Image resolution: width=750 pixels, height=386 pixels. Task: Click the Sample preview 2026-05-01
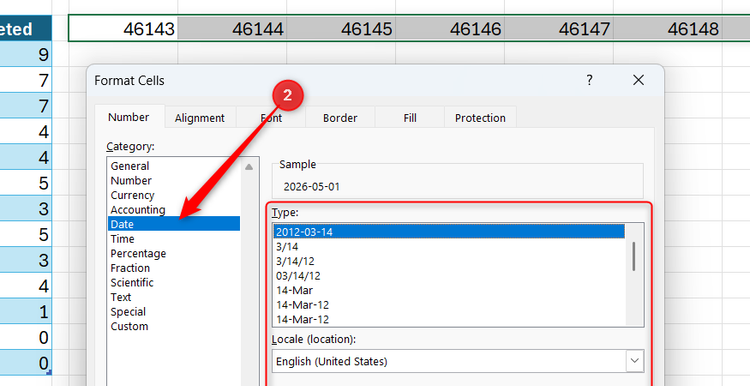tap(311, 187)
